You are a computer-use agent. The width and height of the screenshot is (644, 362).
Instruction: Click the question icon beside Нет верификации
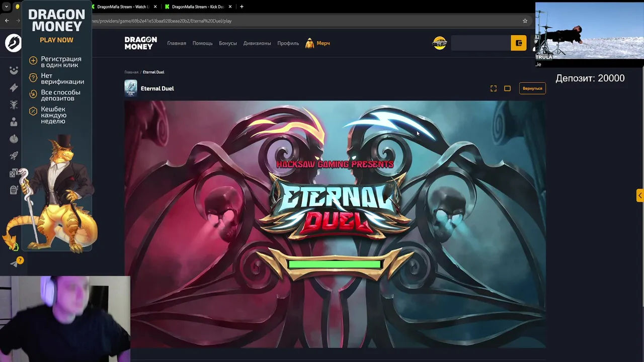[x=33, y=77]
